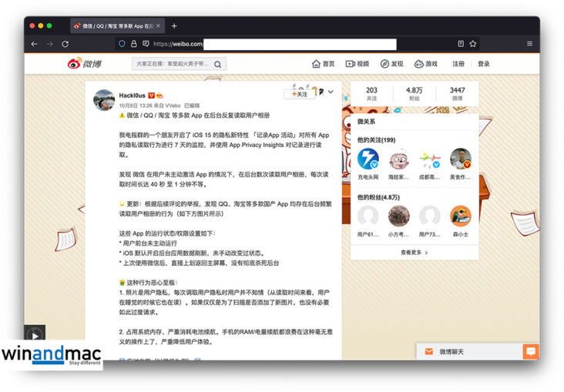Click the orange chat icon at bottom right
This screenshot has height=392, width=564.
pyautogui.click(x=530, y=352)
